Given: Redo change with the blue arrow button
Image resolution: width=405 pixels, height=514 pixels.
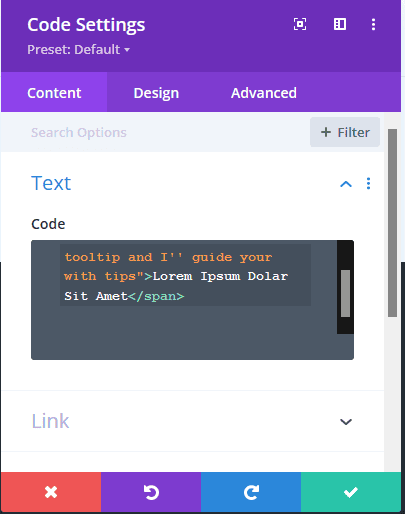Looking at the screenshot, I should click(x=251, y=492).
